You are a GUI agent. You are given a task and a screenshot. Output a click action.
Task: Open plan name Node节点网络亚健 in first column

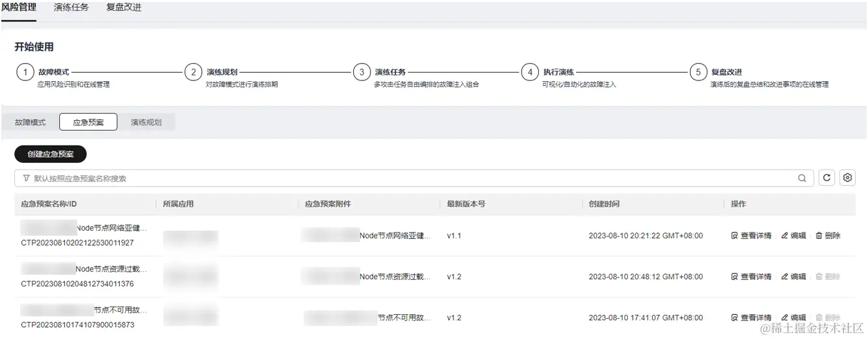click(112, 229)
